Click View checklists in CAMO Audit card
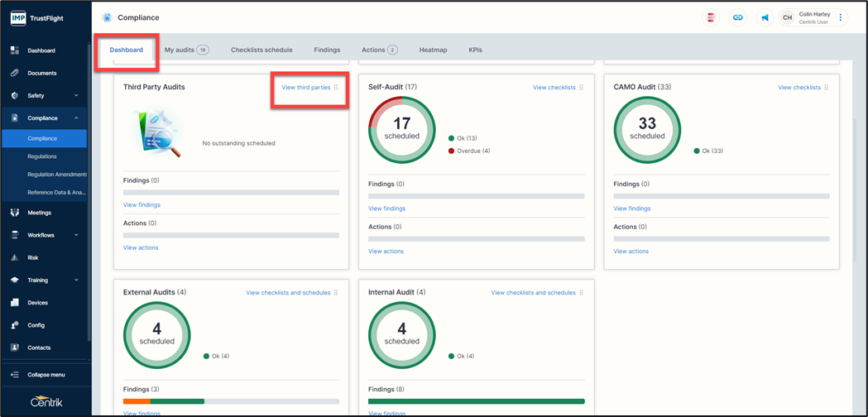 pos(799,88)
